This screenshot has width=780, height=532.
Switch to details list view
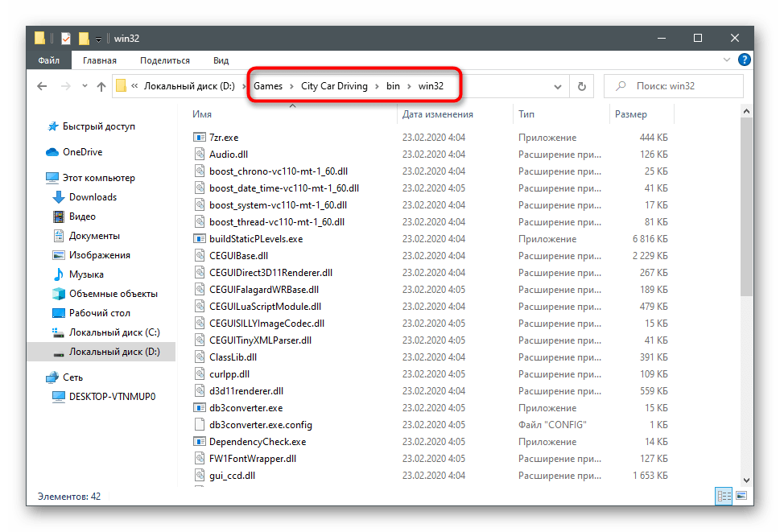(724, 497)
